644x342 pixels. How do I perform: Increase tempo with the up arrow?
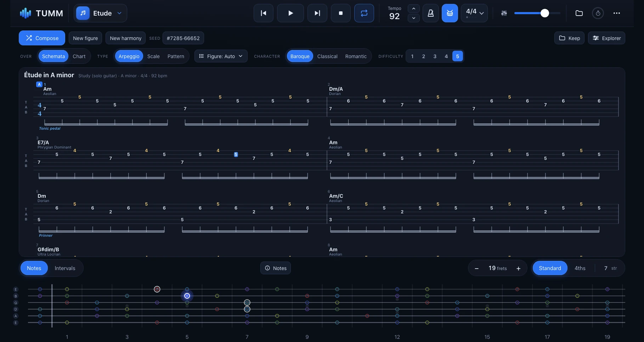pyautogui.click(x=414, y=9)
